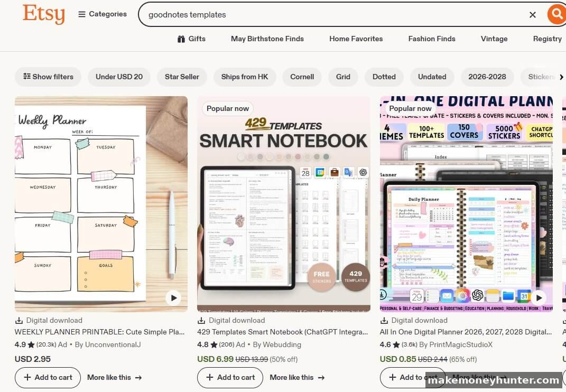Click the Popular now badge on Smart Notebook
This screenshot has width=566, height=392.
click(x=228, y=108)
